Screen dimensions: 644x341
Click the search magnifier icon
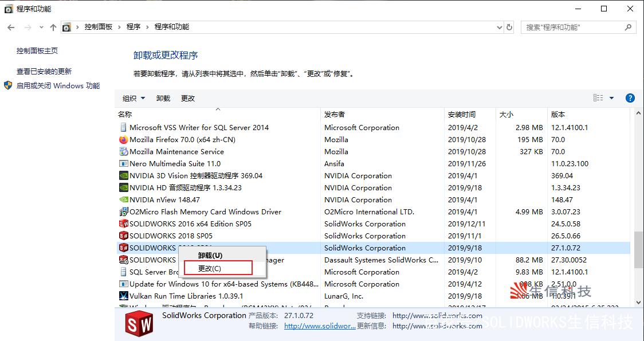(x=628, y=27)
